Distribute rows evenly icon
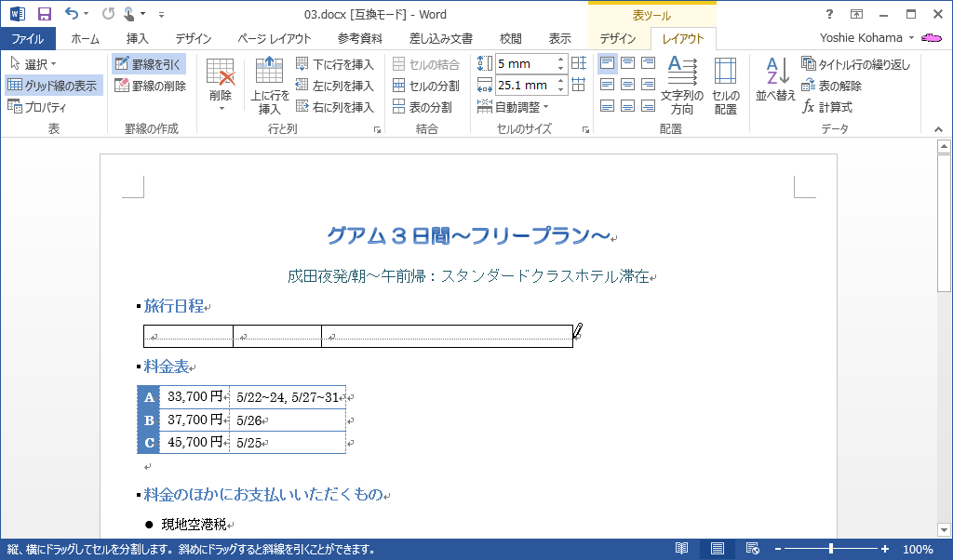 579,62
